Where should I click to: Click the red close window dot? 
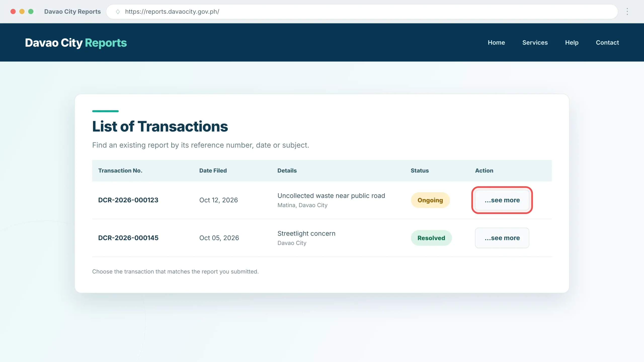(x=13, y=12)
